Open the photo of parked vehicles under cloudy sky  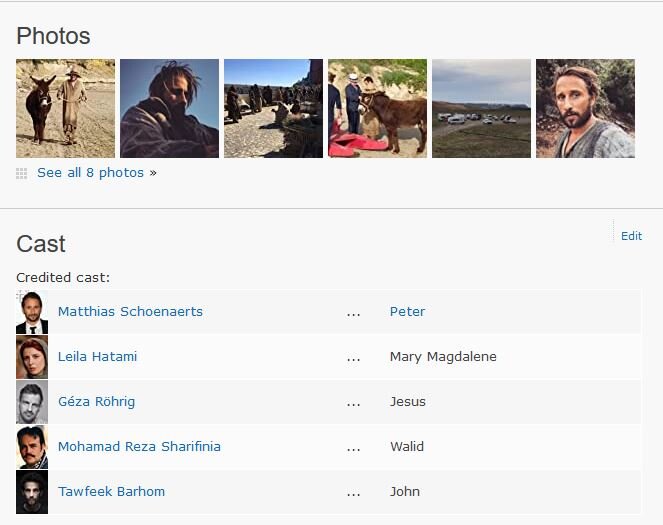tap(481, 108)
